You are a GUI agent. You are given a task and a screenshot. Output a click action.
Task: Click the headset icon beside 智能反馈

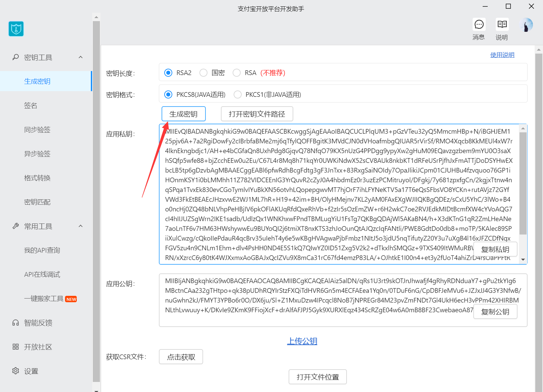pos(15,323)
